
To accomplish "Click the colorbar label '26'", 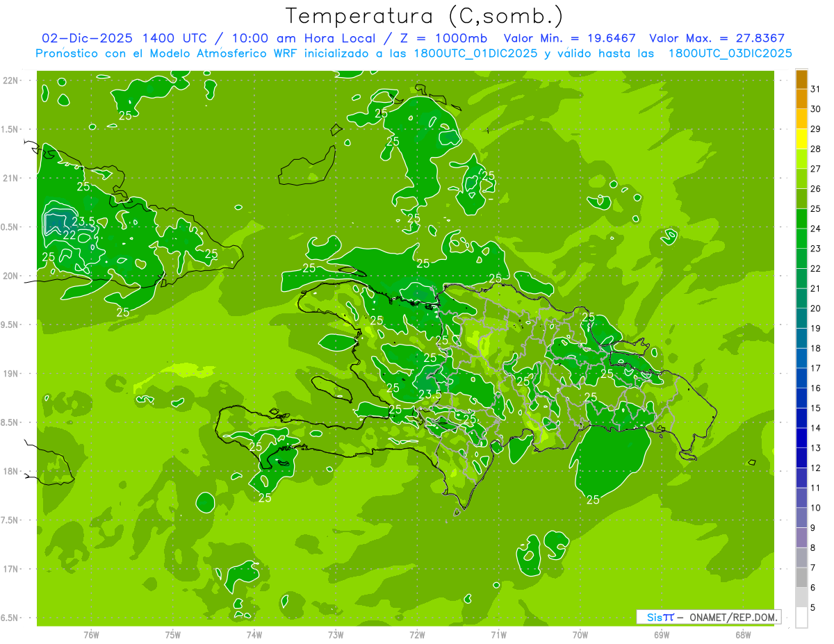I will tap(816, 188).
